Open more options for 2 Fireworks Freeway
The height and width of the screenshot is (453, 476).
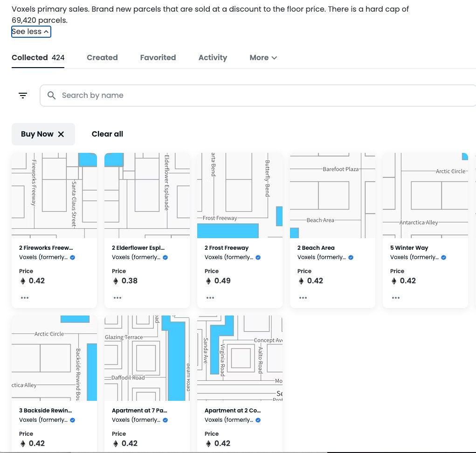pos(25,298)
